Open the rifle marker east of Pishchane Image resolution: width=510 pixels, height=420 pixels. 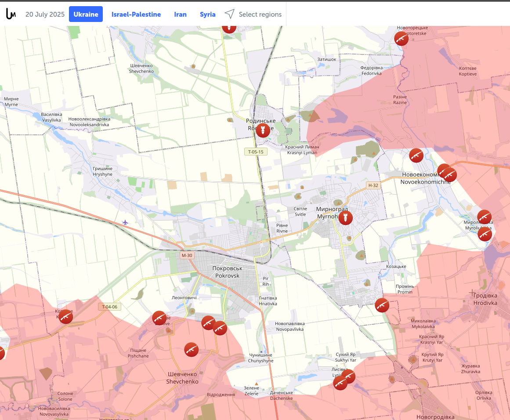(x=191, y=350)
